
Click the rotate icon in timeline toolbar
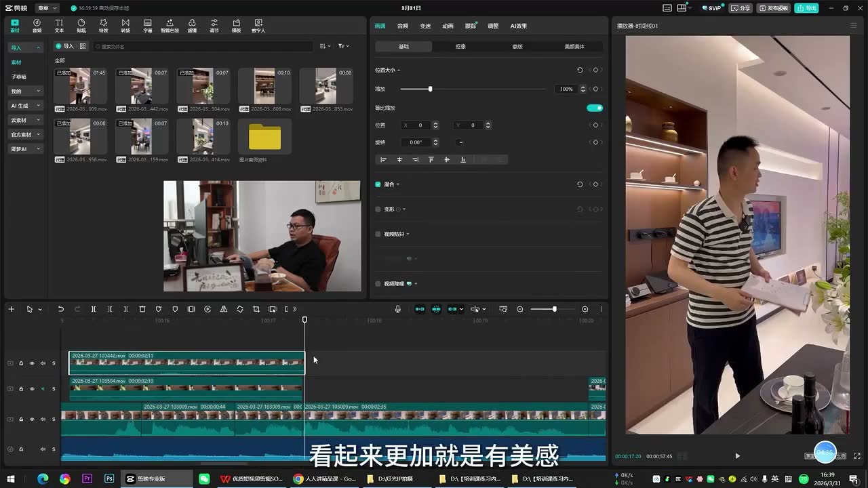[x=240, y=309]
